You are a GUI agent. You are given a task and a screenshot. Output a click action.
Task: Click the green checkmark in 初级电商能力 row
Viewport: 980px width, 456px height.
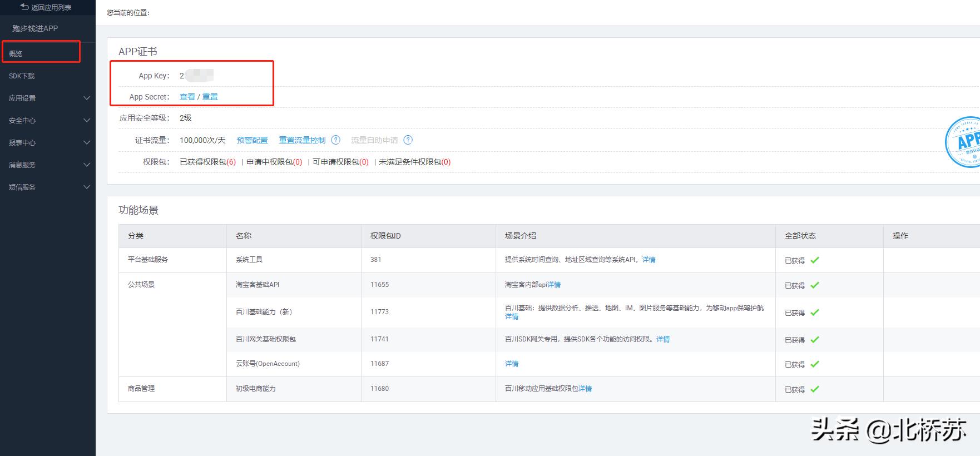coord(815,389)
